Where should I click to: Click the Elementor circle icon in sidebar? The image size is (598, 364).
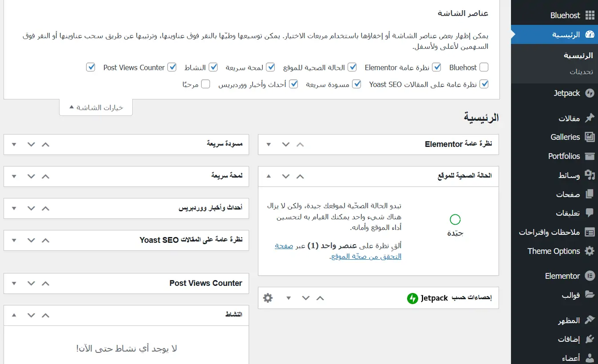[x=590, y=276]
